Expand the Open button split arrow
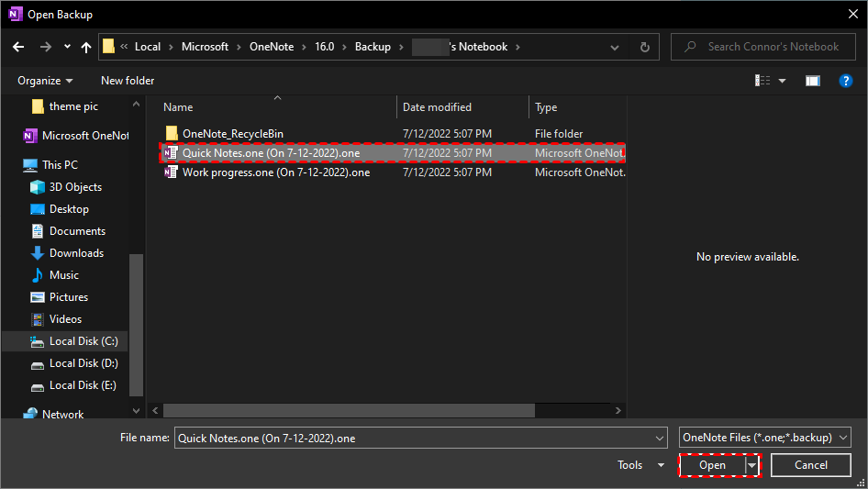 coord(753,465)
